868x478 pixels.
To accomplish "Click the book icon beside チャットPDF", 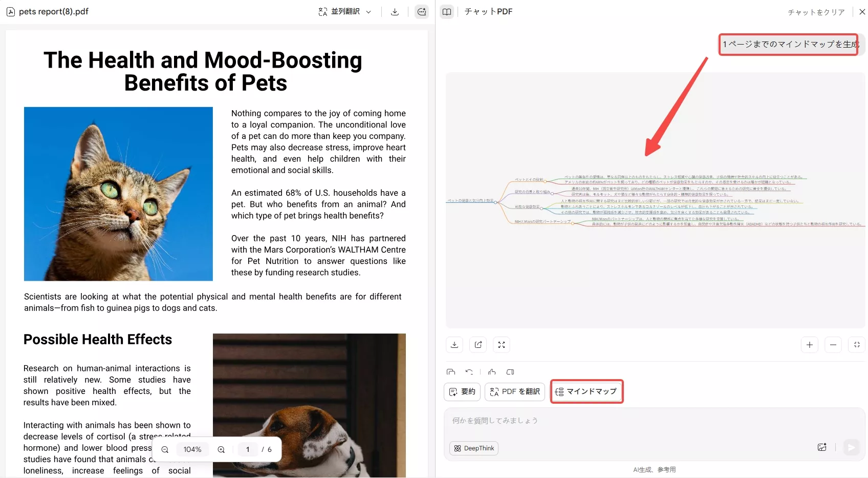I will coord(447,12).
